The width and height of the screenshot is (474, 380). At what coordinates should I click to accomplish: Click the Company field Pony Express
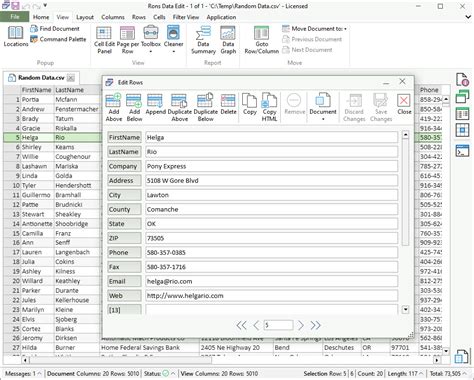pyautogui.click(x=271, y=166)
